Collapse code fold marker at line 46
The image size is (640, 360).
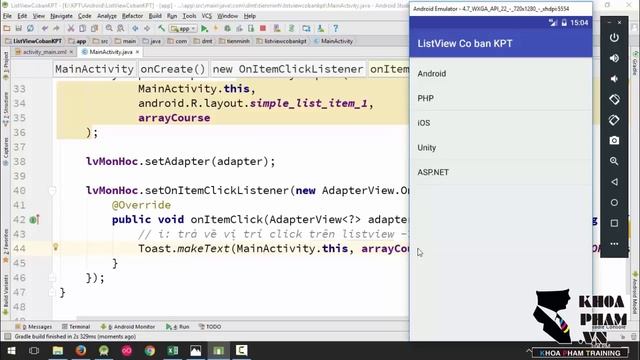52,278
